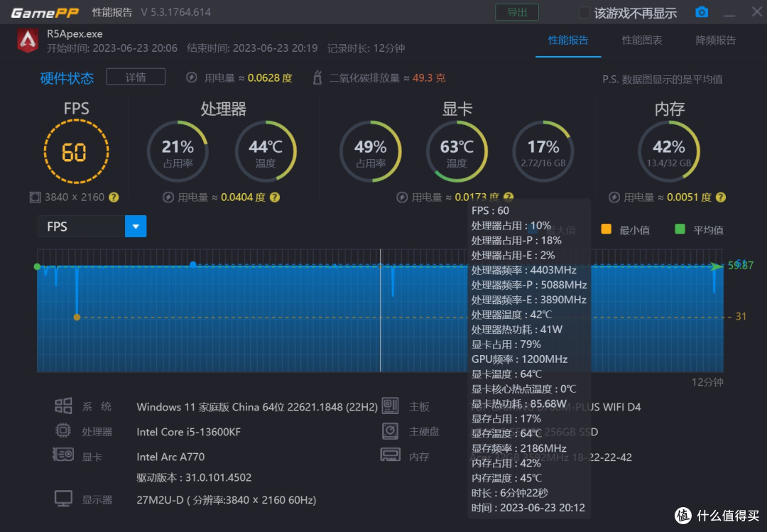Click the camera screenshot icon
Viewport: 767px width, 532px height.
(x=702, y=12)
